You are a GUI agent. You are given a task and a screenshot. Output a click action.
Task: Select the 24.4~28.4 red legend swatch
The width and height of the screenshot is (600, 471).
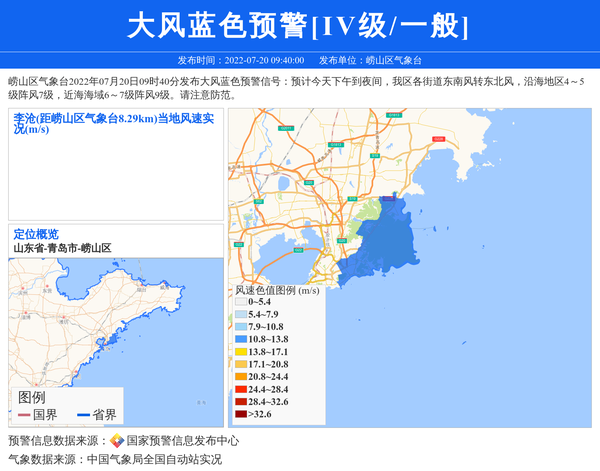pyautogui.click(x=240, y=389)
